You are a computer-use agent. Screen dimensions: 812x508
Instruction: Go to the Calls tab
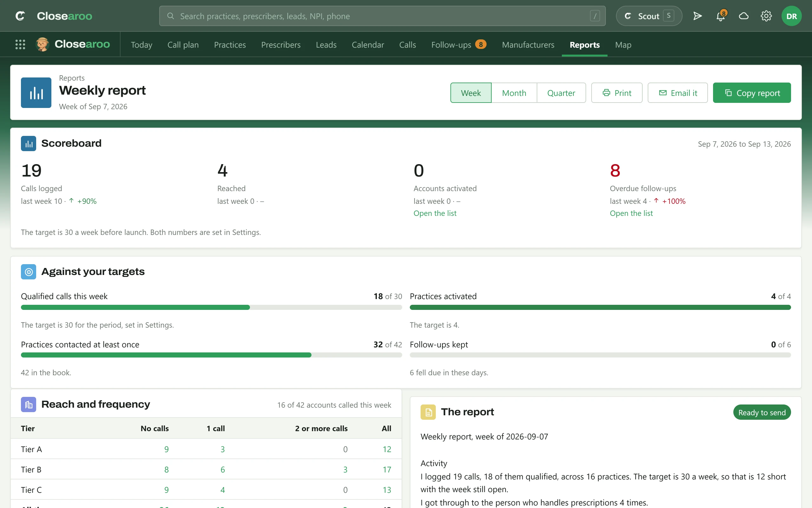(407, 45)
